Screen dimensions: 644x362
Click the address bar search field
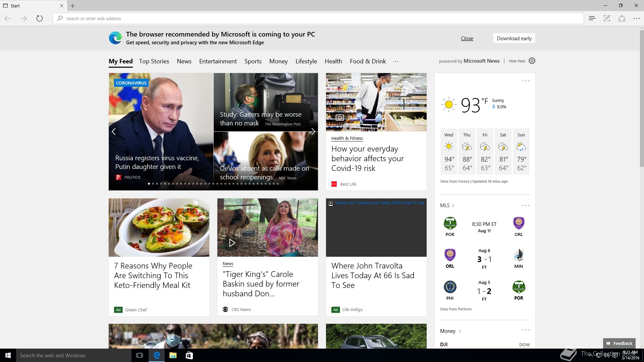click(318, 18)
